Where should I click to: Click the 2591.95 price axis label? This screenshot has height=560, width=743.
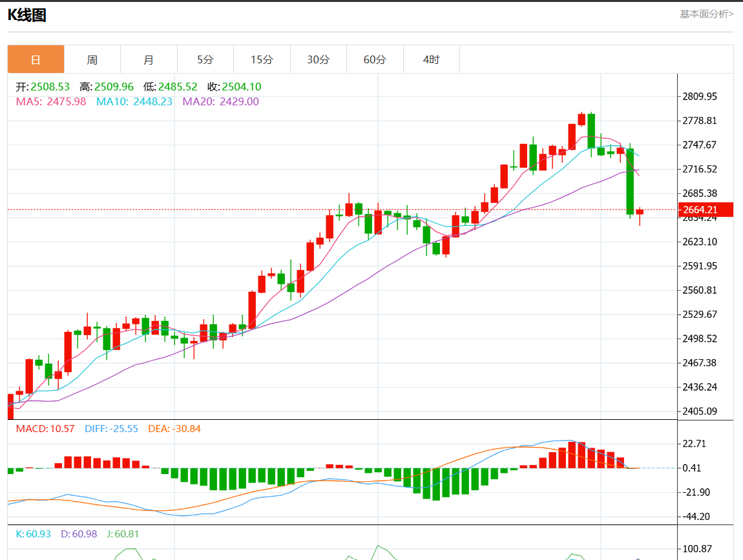[x=700, y=265]
